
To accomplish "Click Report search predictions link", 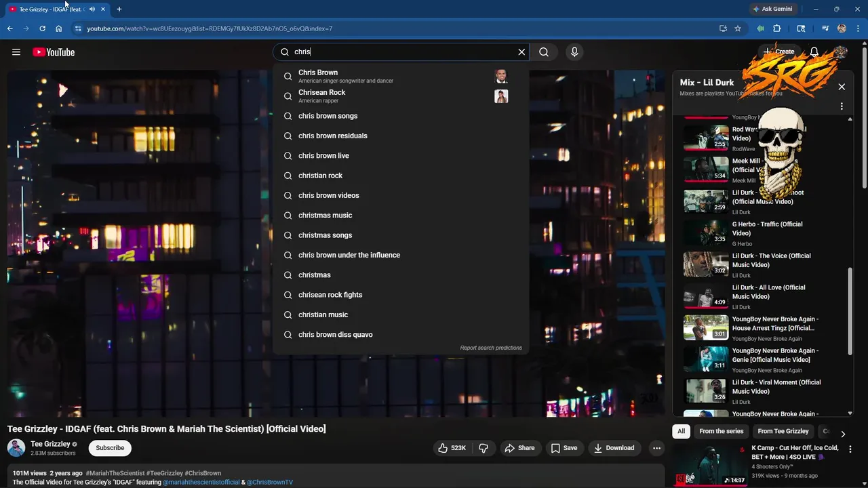I will pyautogui.click(x=491, y=348).
